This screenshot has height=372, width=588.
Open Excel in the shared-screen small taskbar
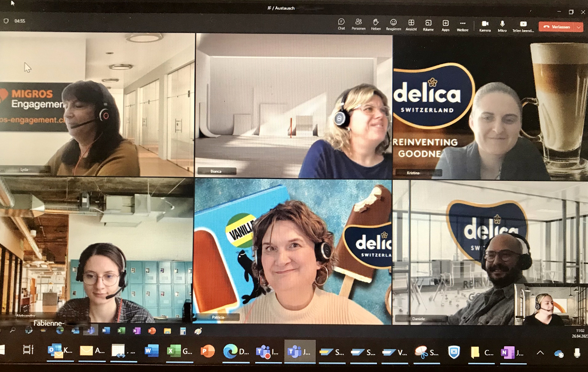(121, 330)
